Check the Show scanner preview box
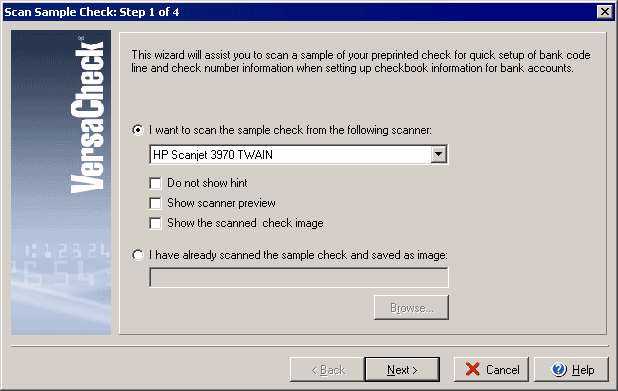The image size is (618, 391). pyautogui.click(x=155, y=203)
